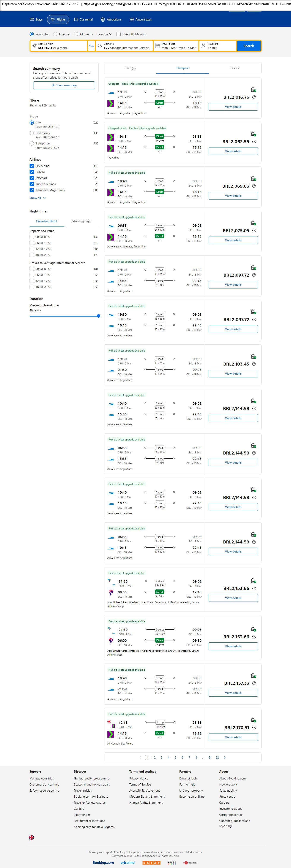Open the Car rental section
Image resolution: width=291 pixels, height=868 pixels.
[83, 20]
